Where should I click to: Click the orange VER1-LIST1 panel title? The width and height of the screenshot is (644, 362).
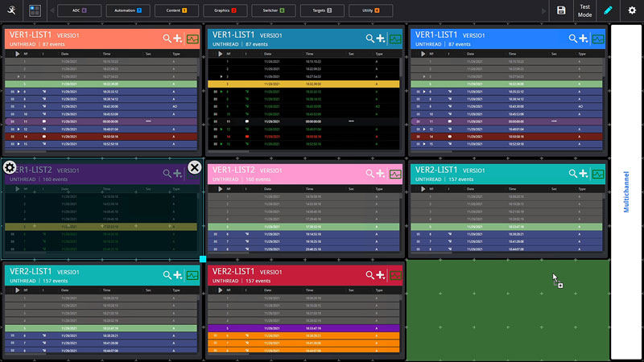click(31, 35)
